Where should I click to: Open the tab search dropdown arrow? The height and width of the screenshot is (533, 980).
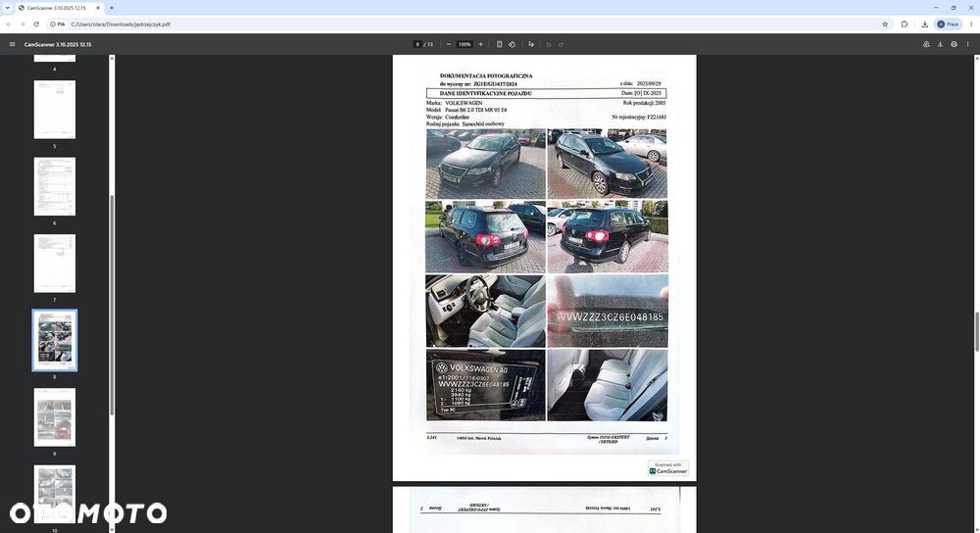(8, 8)
